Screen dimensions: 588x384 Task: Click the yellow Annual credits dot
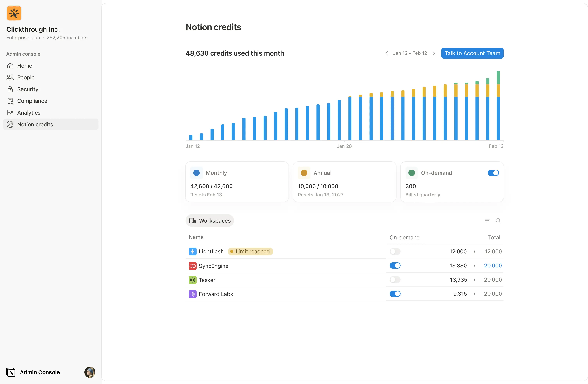(x=304, y=173)
